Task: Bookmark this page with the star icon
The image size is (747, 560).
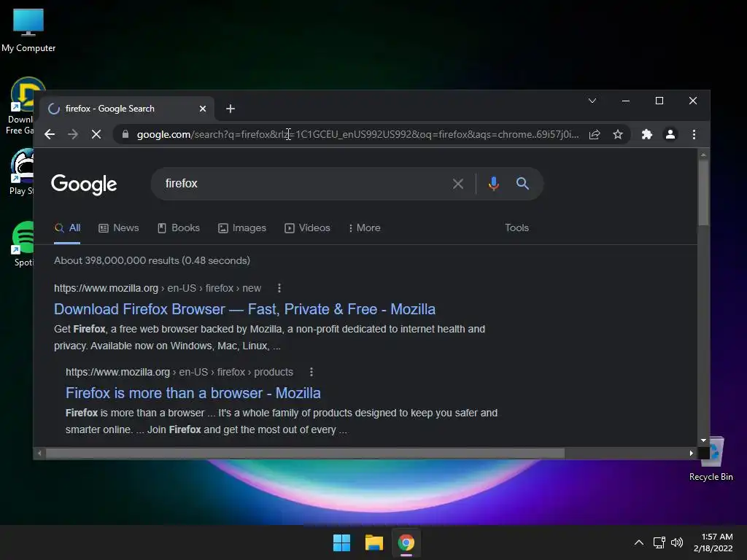Action: coord(618,134)
